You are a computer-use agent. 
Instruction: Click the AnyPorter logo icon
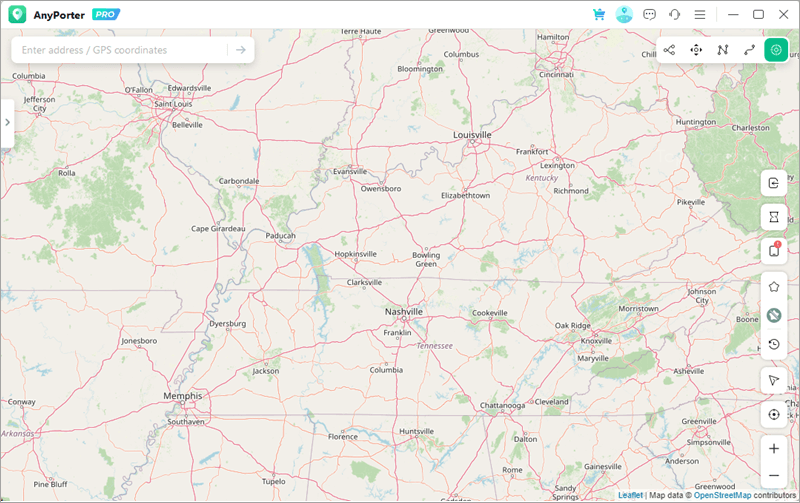click(17, 15)
